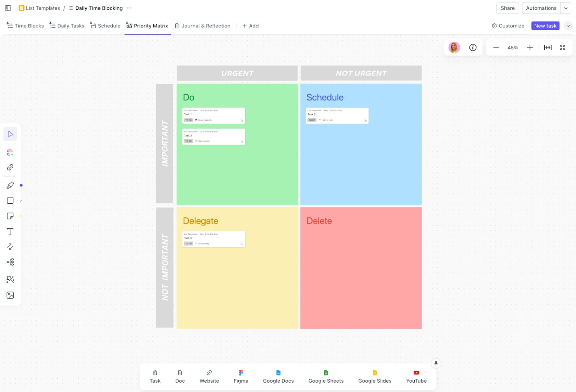Open the Image upload tool
The width and height of the screenshot is (576, 392).
click(x=10, y=296)
